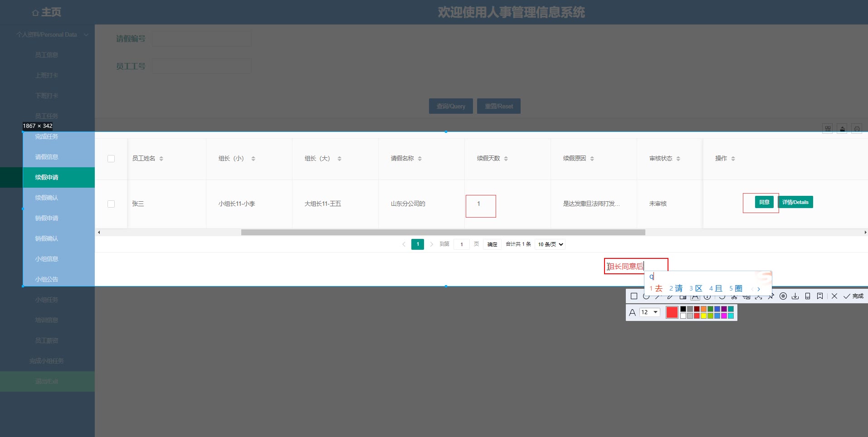The height and width of the screenshot is (437, 868).
Task: Click 退出/Exit in the sidebar
Action: [x=47, y=381]
